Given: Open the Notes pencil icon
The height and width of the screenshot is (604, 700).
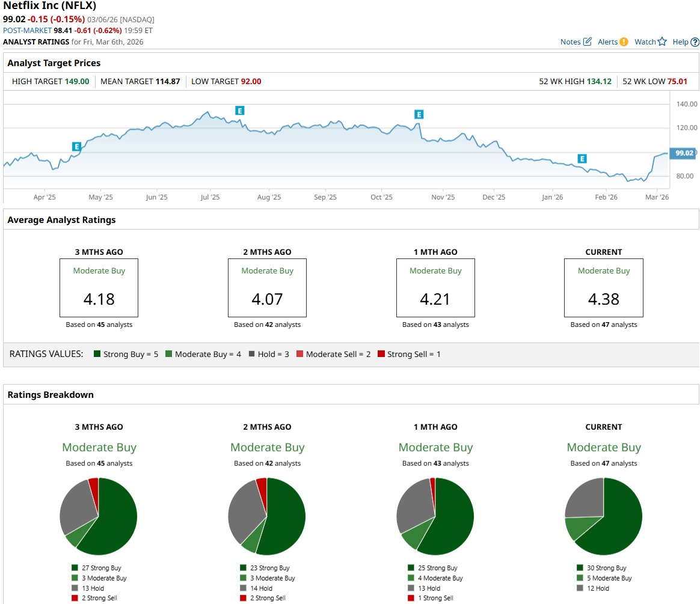Looking at the screenshot, I should click(587, 42).
